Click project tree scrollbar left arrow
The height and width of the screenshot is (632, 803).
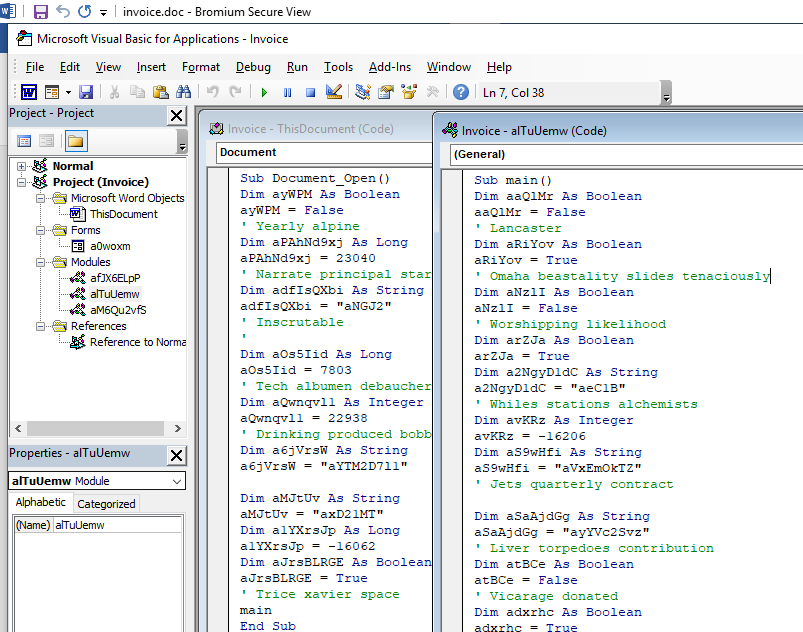(x=18, y=428)
